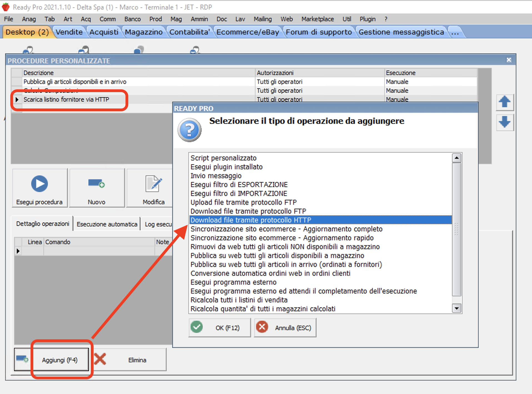
Task: Switch to the Magazzino tab
Action: [144, 32]
